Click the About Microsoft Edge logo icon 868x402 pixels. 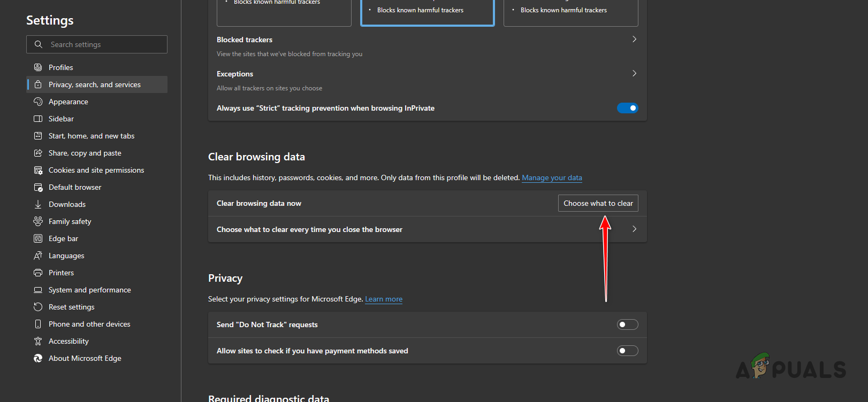(x=38, y=358)
